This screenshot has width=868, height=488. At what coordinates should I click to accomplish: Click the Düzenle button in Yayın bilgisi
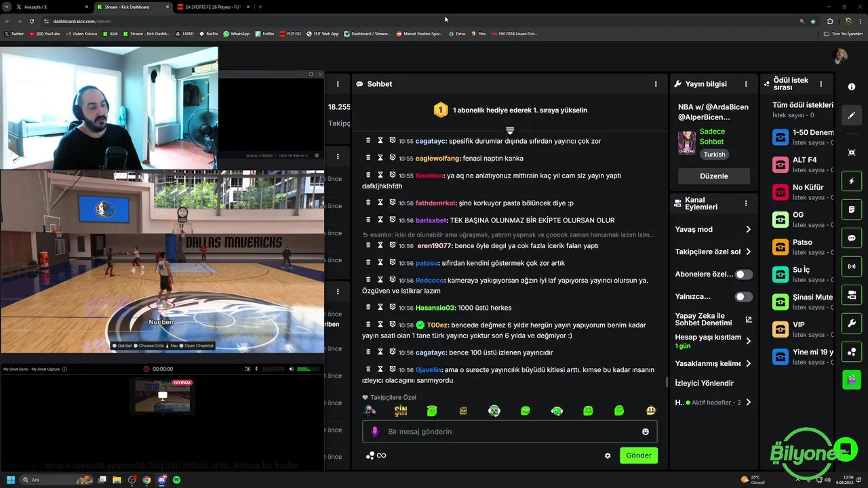714,176
